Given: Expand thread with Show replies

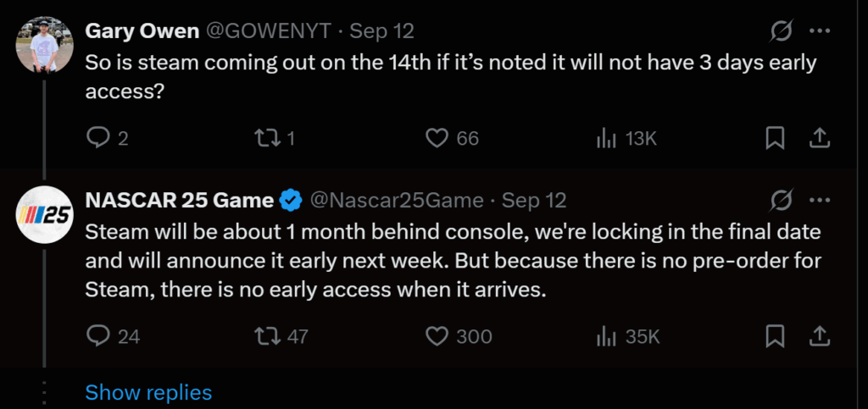Looking at the screenshot, I should (148, 393).
